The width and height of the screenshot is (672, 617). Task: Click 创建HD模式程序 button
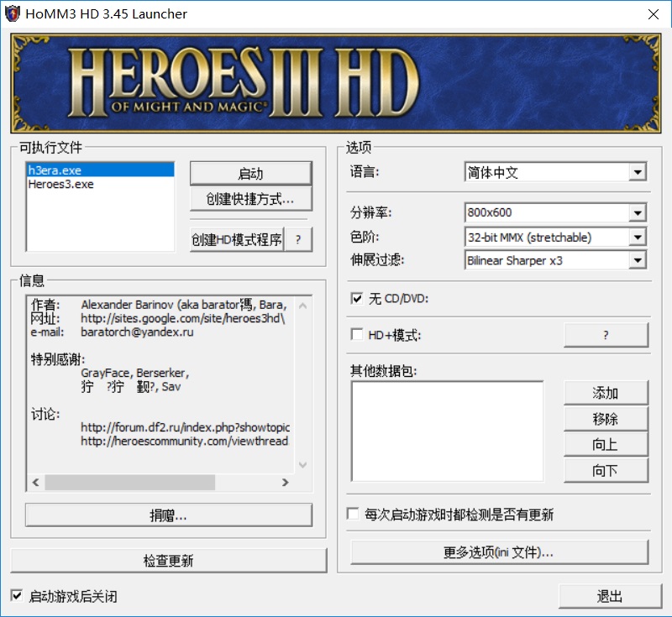click(x=237, y=239)
